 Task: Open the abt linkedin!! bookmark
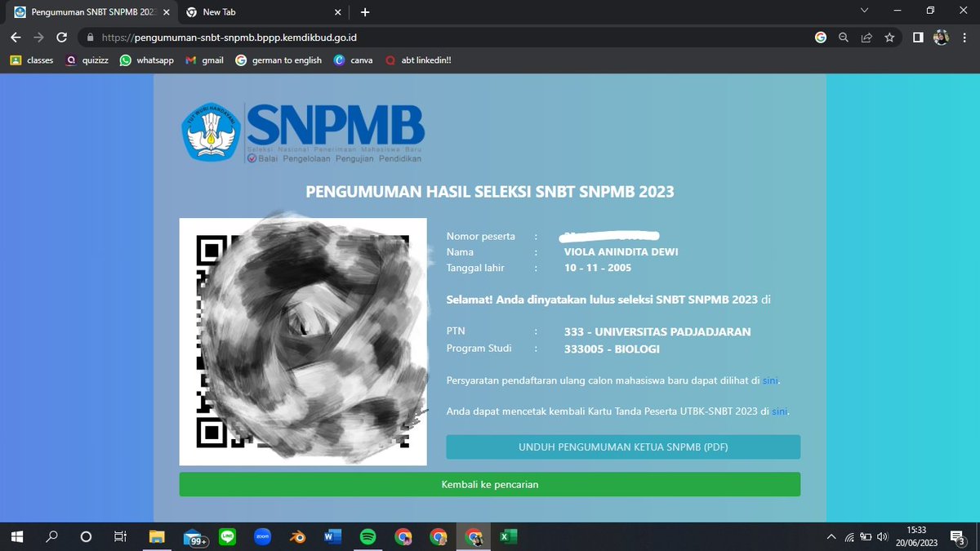(417, 60)
